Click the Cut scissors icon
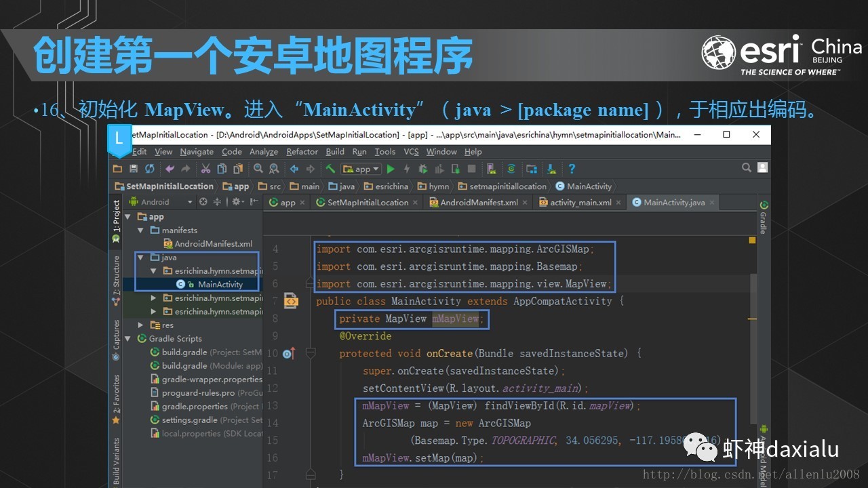This screenshot has height=488, width=868. point(204,169)
